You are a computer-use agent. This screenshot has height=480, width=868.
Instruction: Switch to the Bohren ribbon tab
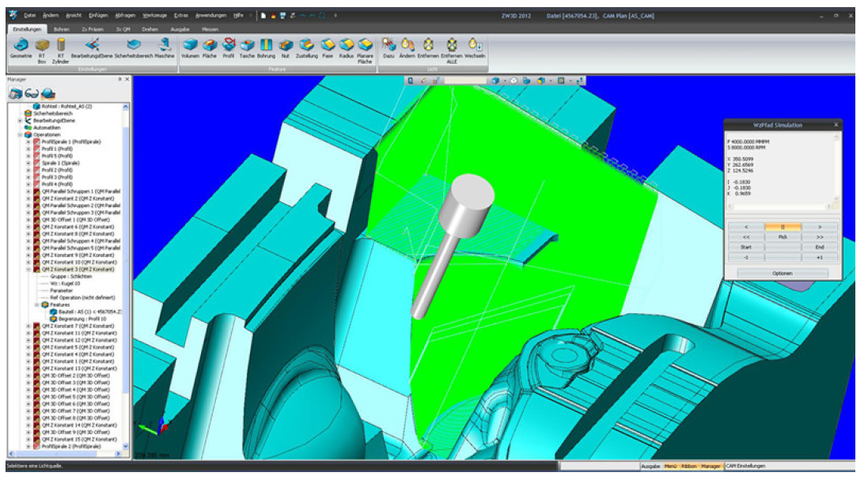click(62, 29)
